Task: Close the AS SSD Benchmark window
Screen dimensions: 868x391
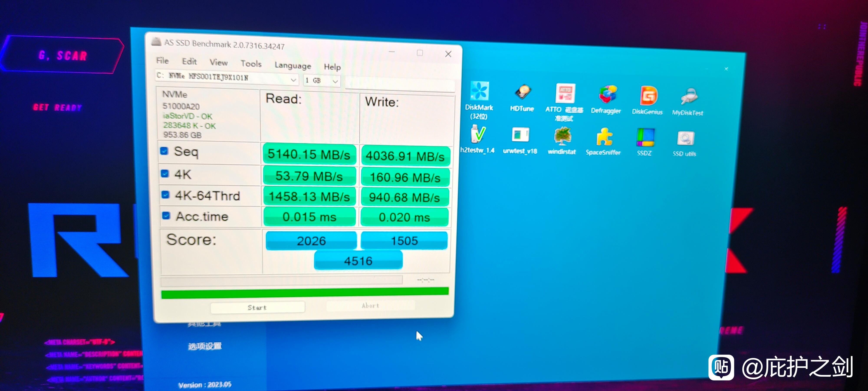Action: pos(448,54)
